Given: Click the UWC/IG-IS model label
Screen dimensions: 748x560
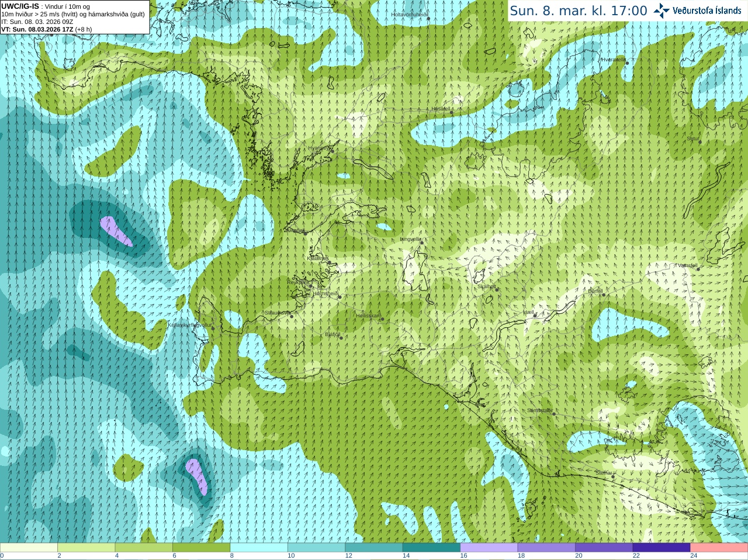Looking at the screenshot, I should (20, 6).
